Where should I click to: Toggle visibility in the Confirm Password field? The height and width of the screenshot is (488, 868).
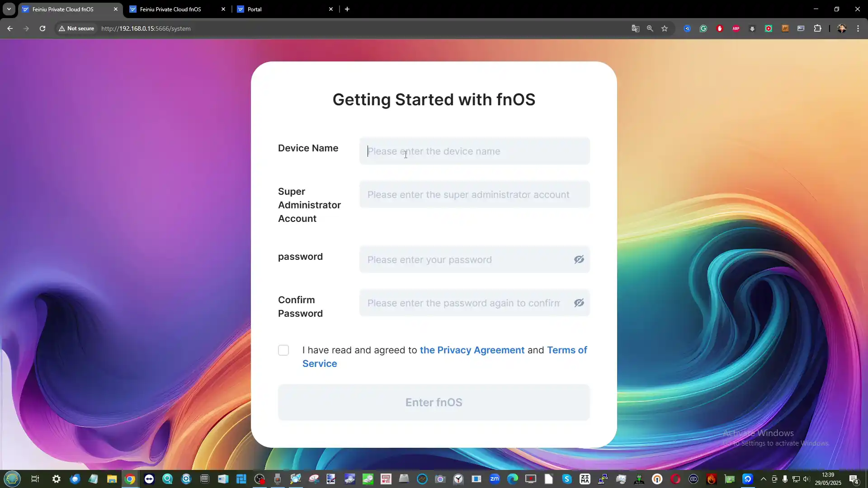(x=579, y=303)
